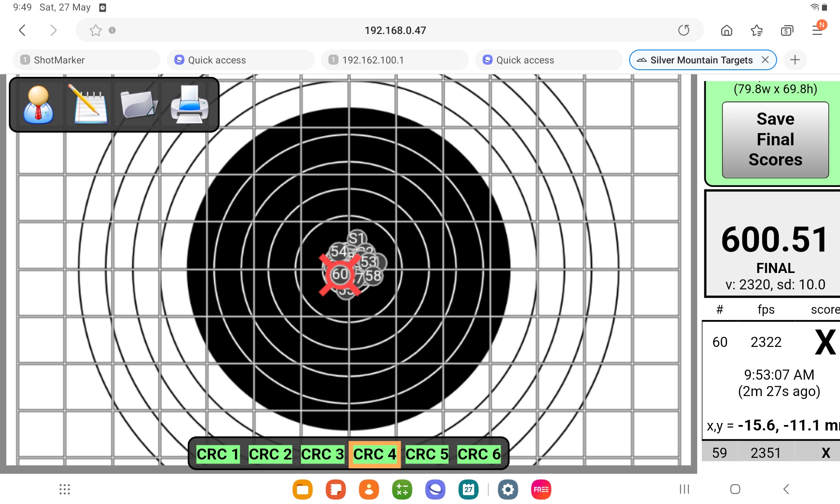Image resolution: width=840 pixels, height=504 pixels.
Task: Switch to second Quick access tab
Action: click(x=549, y=60)
